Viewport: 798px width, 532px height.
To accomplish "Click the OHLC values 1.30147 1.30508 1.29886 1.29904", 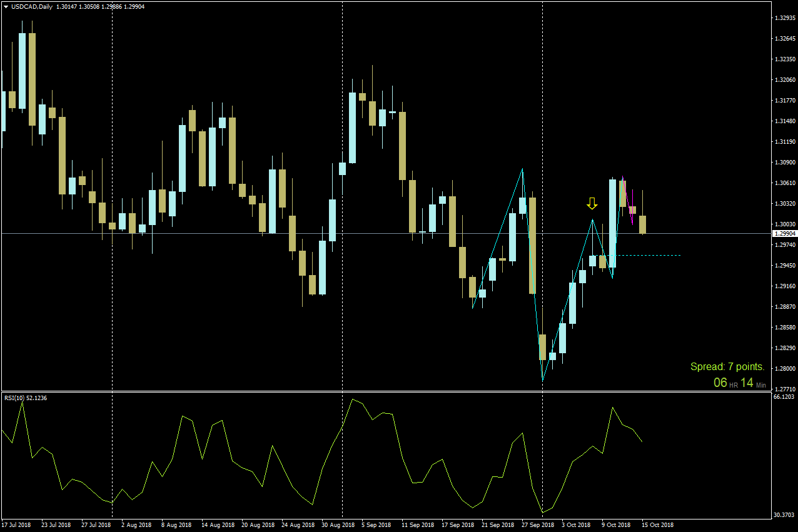I will coord(100,6).
